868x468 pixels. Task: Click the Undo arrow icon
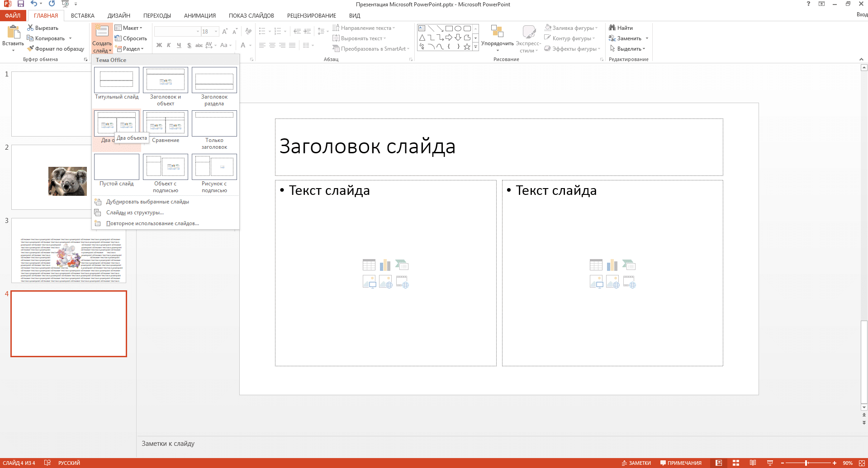point(34,4)
